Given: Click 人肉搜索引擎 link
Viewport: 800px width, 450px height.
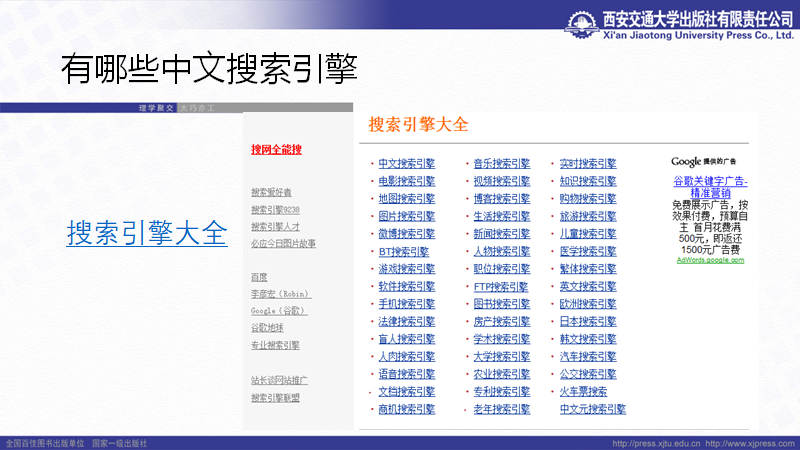Looking at the screenshot, I should (407, 357).
